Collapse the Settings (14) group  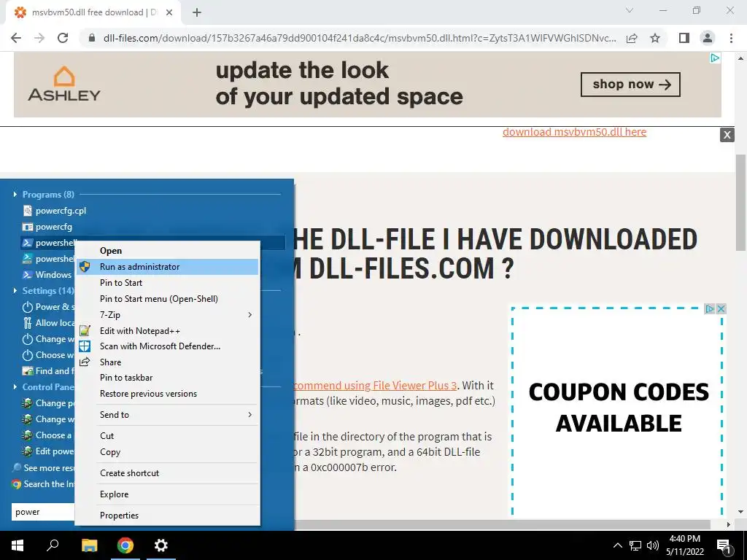coord(15,290)
